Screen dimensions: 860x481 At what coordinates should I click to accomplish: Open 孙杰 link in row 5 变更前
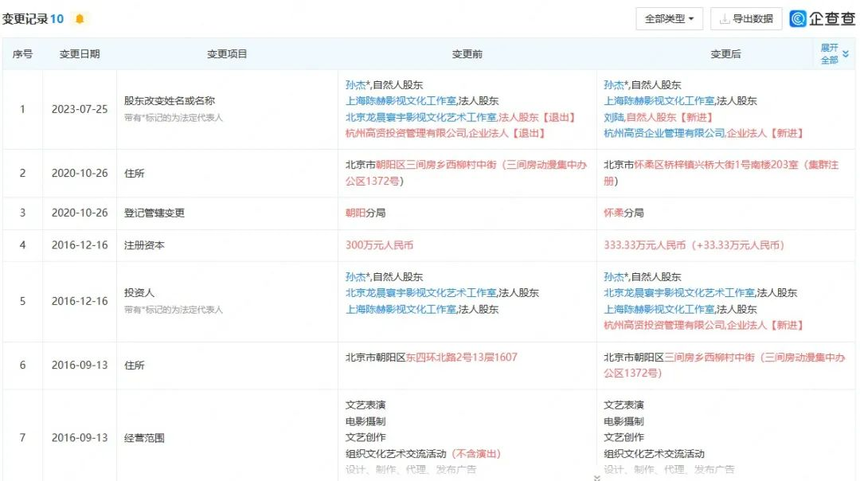coord(356,277)
